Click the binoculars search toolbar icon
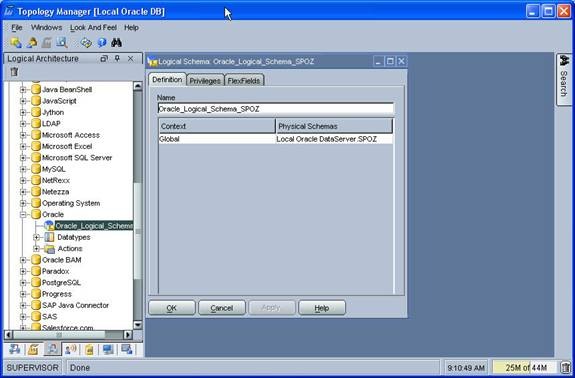This screenshot has width=575, height=378. 116,43
